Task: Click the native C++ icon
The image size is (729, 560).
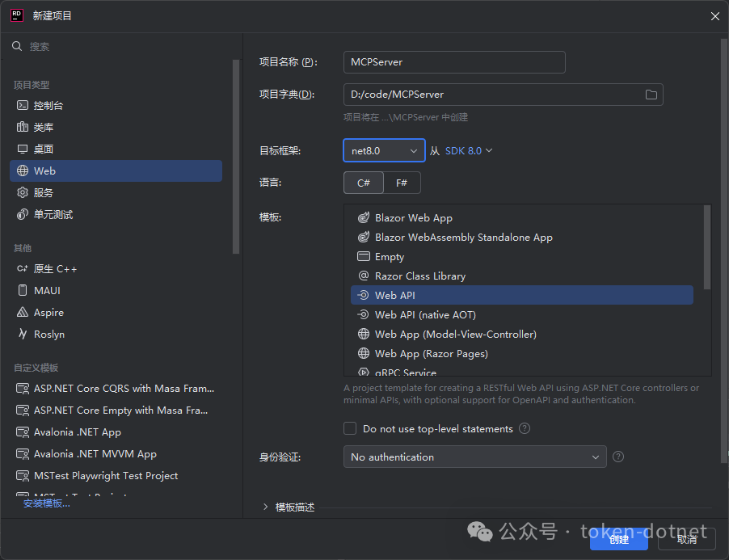Action: [x=23, y=268]
